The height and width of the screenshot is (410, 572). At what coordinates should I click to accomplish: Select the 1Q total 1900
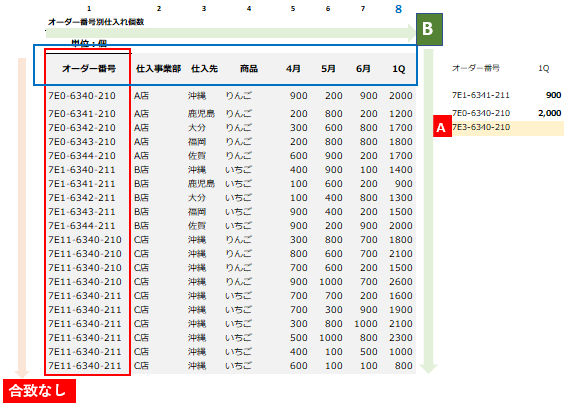[401, 310]
